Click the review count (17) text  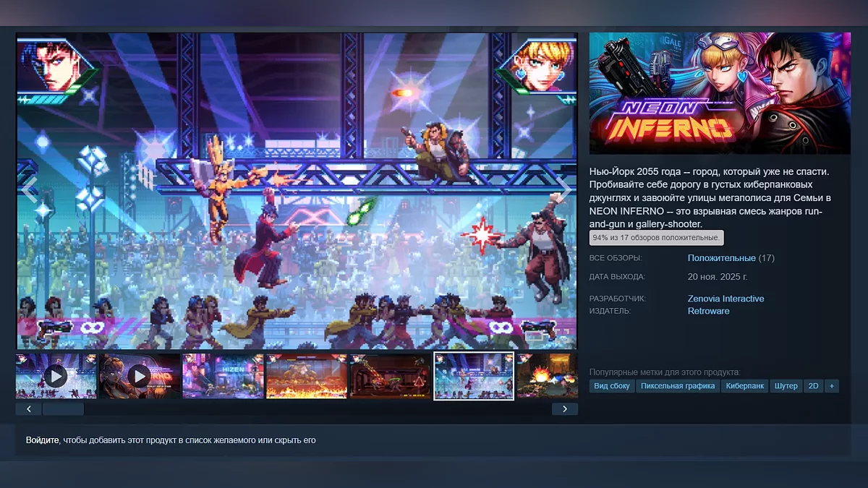tap(766, 258)
